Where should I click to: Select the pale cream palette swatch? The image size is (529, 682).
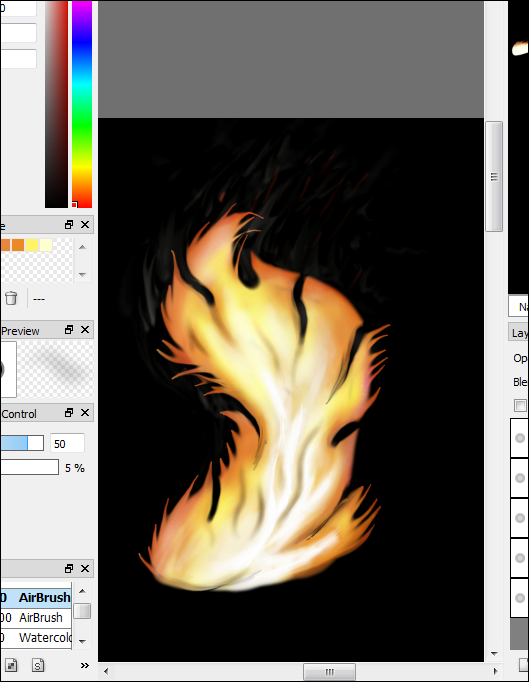click(46, 245)
